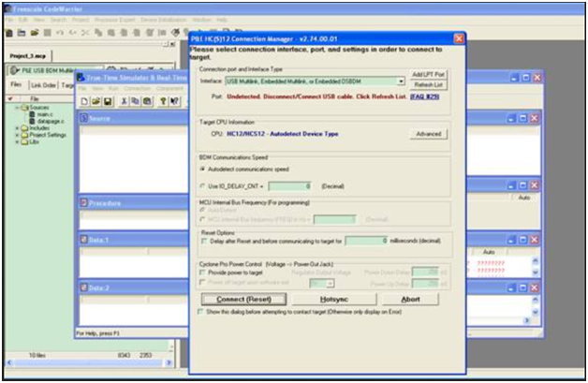Click Open folder icon in Simulator toolbar

tap(96, 101)
